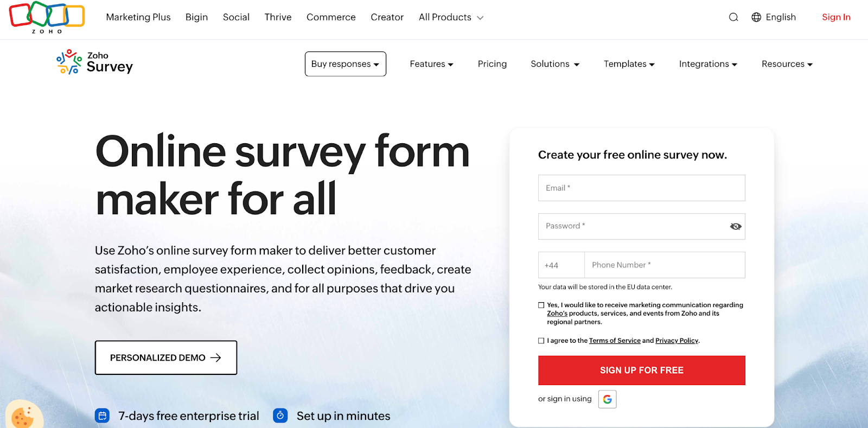Open the Privacy Policy link
This screenshot has height=428, width=868.
coord(676,340)
